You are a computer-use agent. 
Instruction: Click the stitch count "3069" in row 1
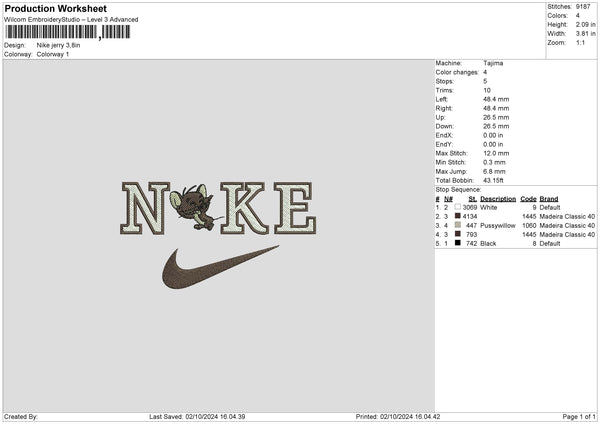tap(470, 207)
